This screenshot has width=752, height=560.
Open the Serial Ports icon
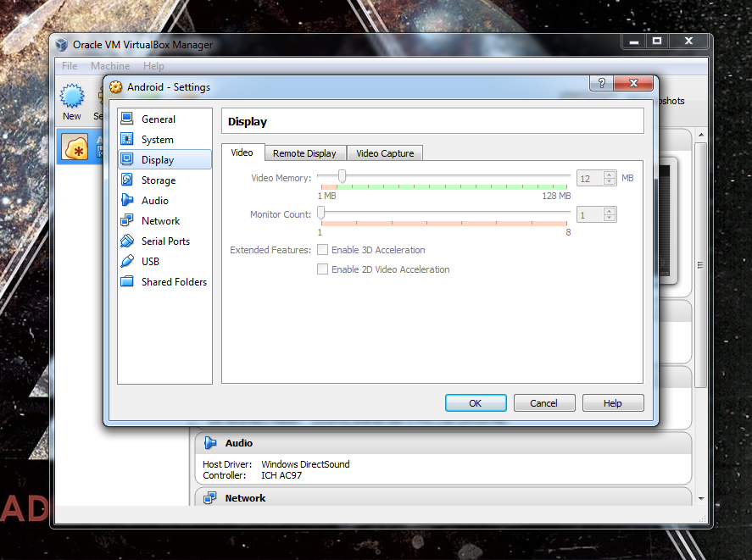tap(127, 241)
